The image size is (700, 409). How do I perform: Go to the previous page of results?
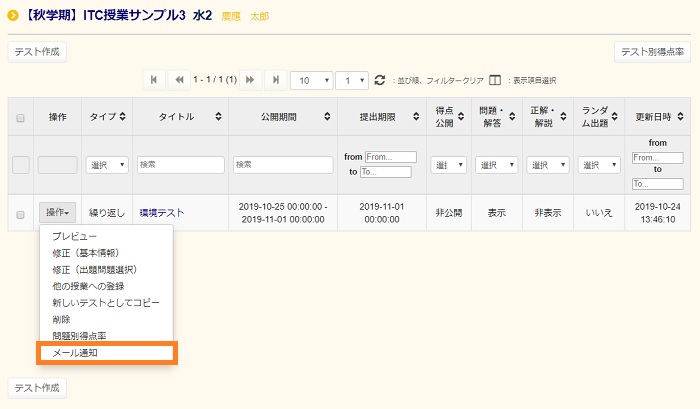coord(178,80)
